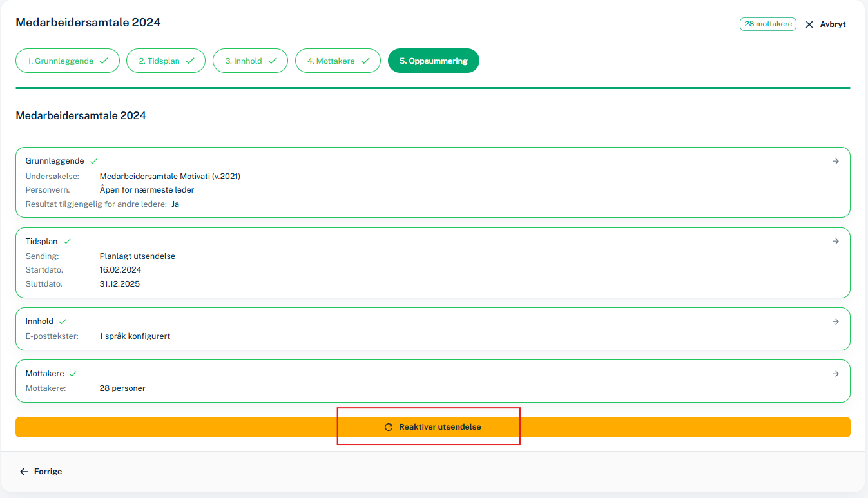Image resolution: width=868 pixels, height=498 pixels.
Task: Select step 4. Mottakere
Action: pos(338,61)
